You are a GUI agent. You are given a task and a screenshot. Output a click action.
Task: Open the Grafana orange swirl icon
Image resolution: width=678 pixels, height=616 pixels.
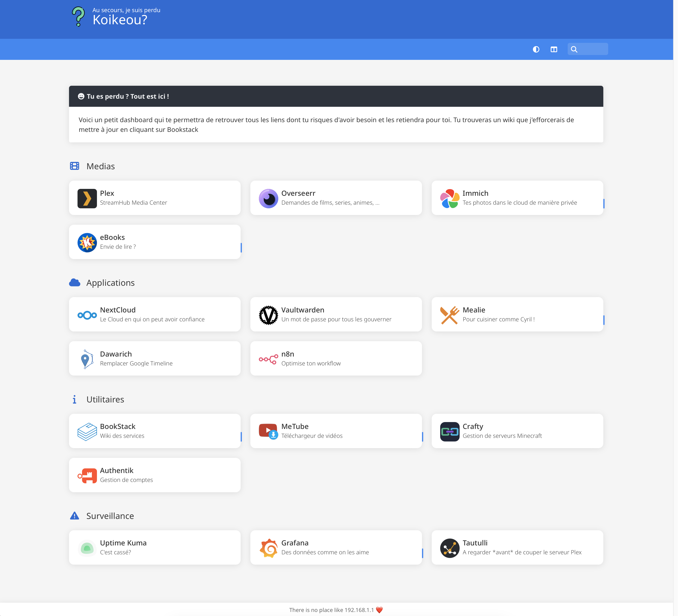click(268, 548)
